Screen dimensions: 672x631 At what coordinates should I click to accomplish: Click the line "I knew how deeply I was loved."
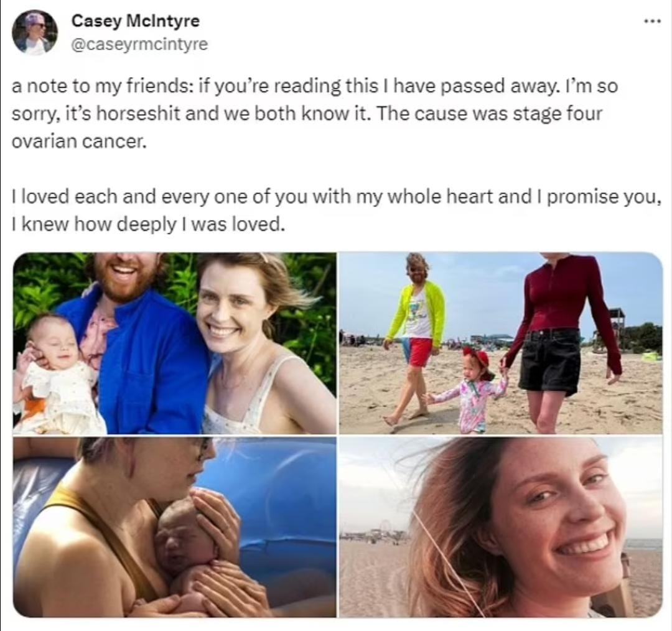pos(148,224)
